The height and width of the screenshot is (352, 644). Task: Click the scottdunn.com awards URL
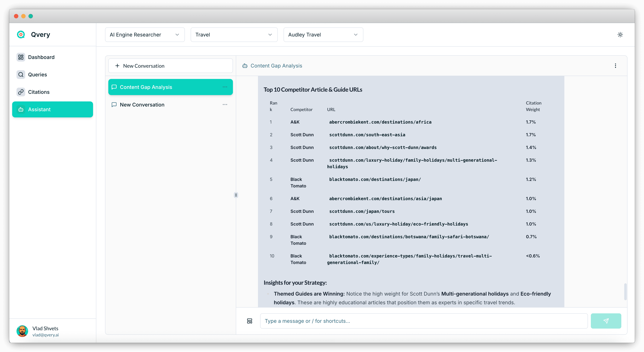[383, 148]
